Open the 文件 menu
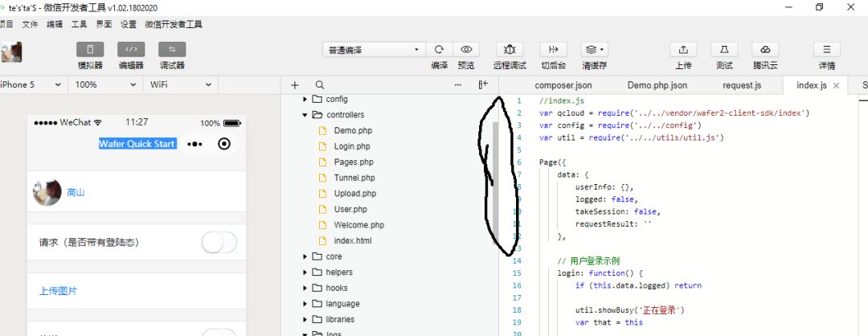The height and width of the screenshot is (336, 868). coord(30,24)
